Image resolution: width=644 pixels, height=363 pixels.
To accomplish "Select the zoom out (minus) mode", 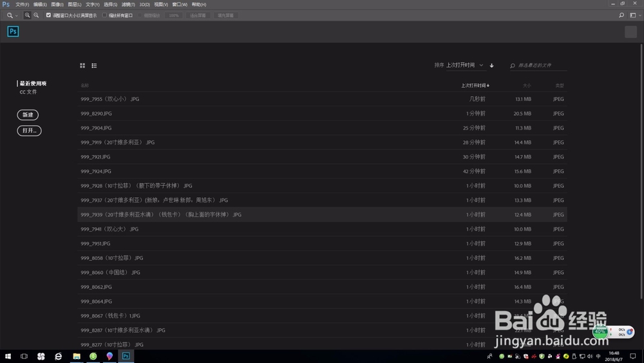I will tap(36, 15).
